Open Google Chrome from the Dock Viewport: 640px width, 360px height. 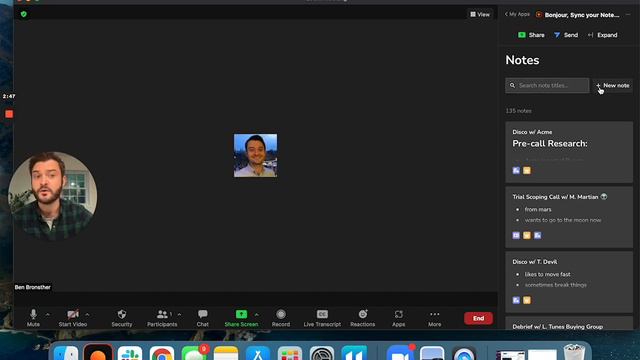pyautogui.click(x=162, y=353)
